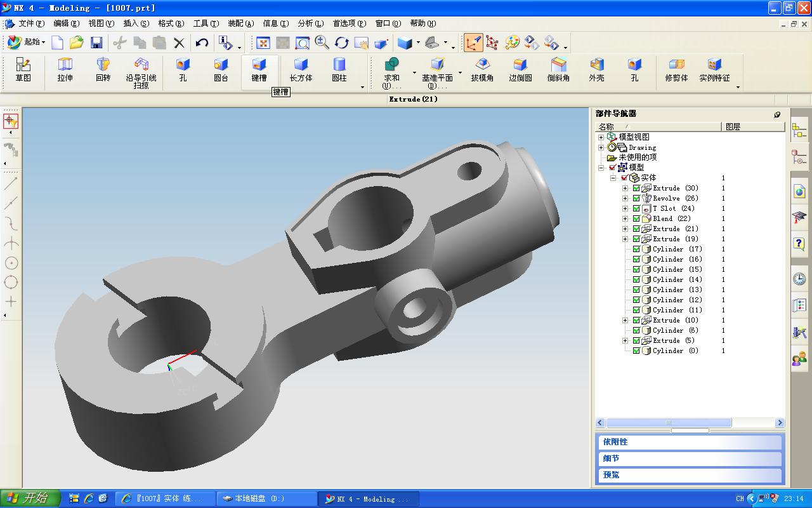812x508 pixels.
Task: Select the 草图 (Sketch) tool
Action: click(23, 70)
